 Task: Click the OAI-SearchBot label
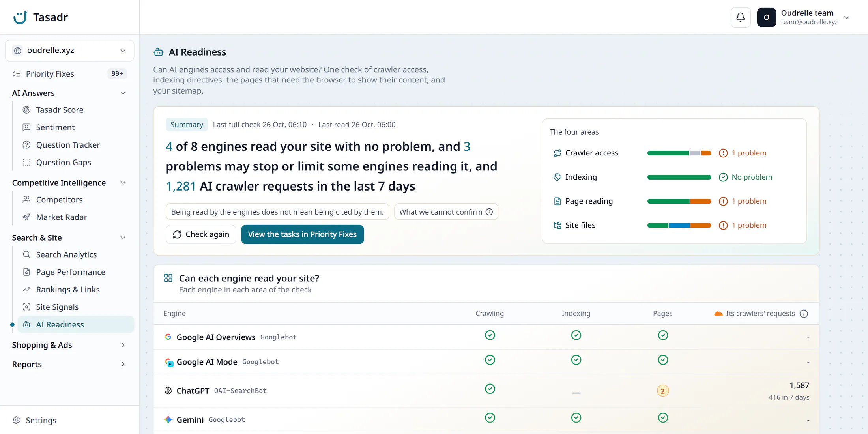[x=240, y=391]
